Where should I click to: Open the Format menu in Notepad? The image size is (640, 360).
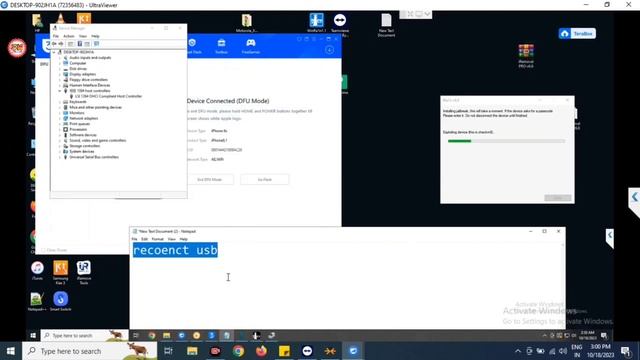[x=158, y=239]
